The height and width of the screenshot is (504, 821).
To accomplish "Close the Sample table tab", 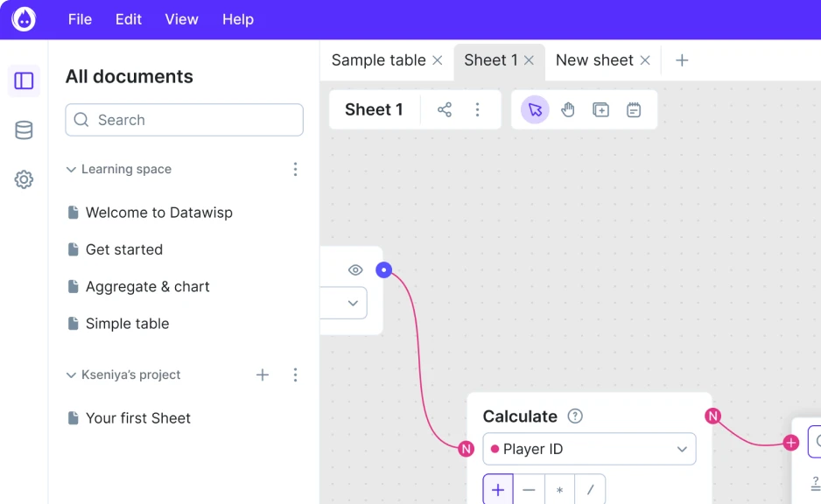I will pos(438,60).
